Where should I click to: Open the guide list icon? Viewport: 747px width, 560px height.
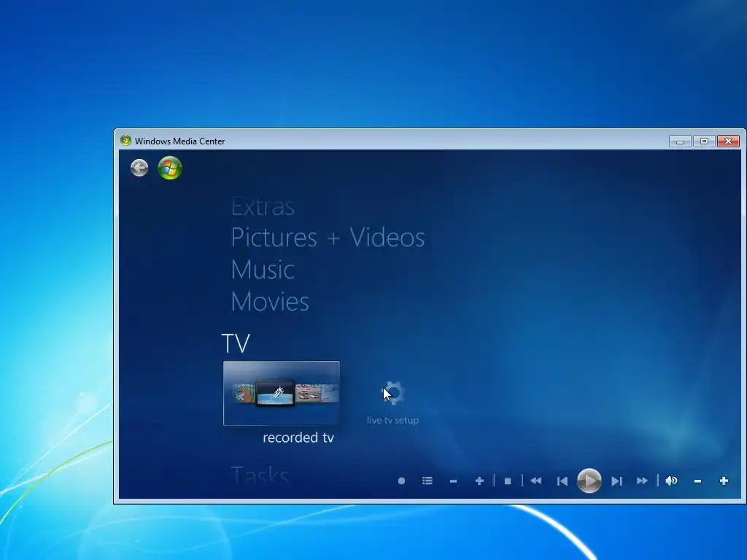427,481
